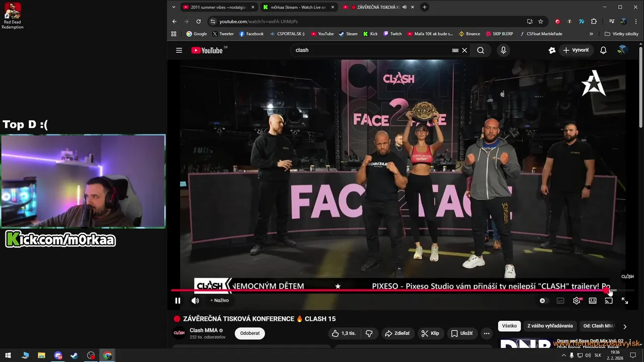Expand hidden bookmarks with the chevron

pos(591,34)
